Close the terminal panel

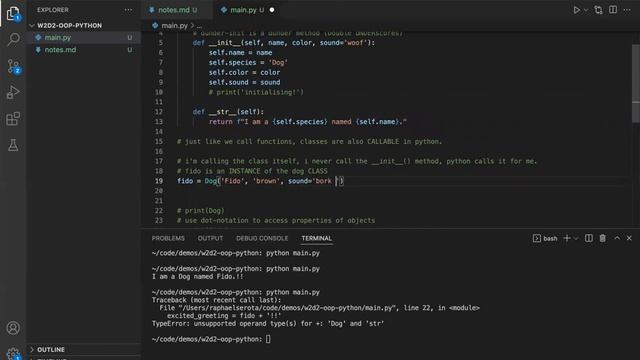(629, 238)
